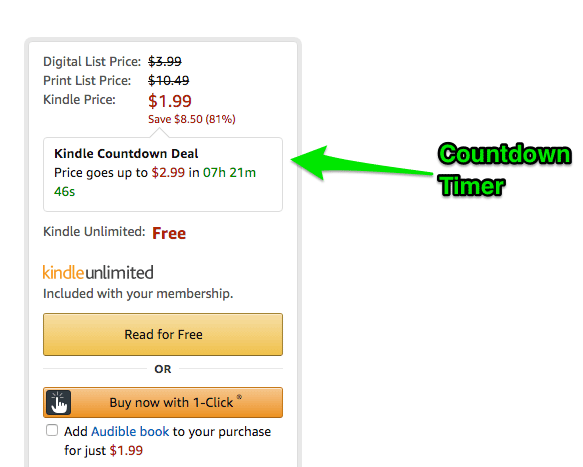Click the OR divider label

pos(163,369)
